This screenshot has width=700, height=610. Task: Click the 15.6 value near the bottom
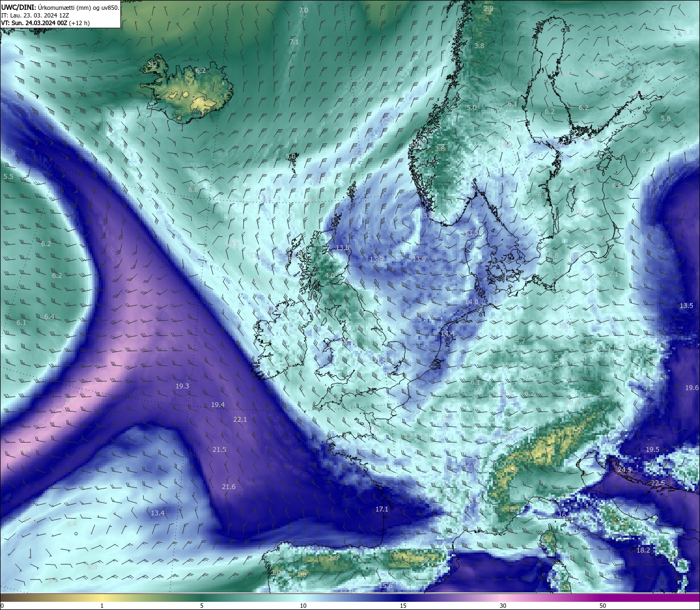(386, 586)
